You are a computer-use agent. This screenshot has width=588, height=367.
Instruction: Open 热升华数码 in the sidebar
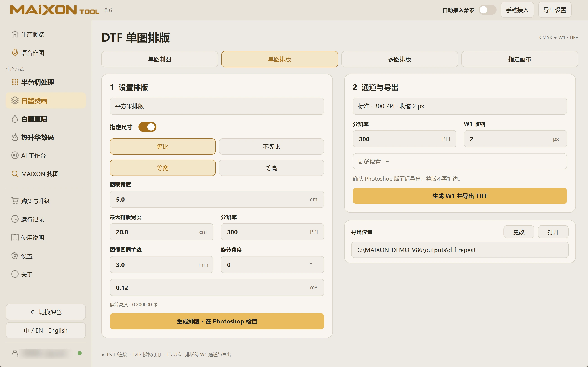46,137
